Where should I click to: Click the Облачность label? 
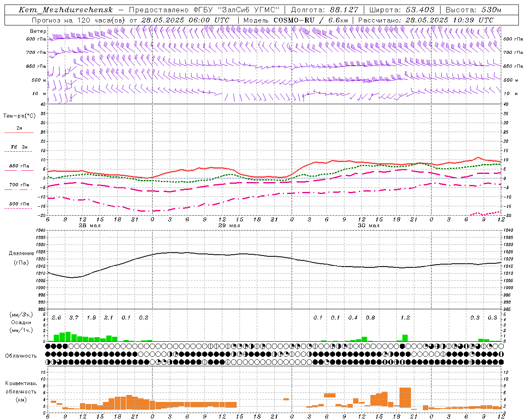[x=21, y=356]
